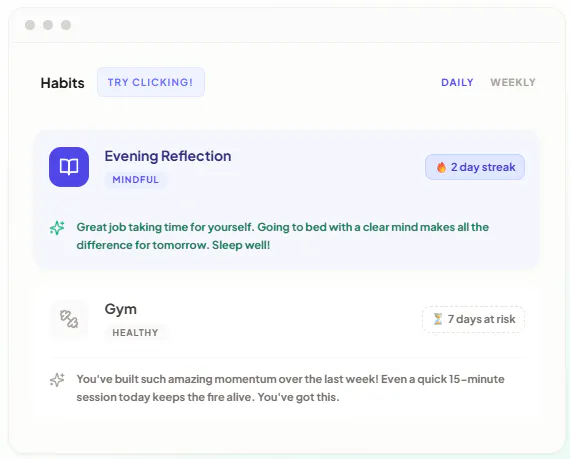Click the Gym momentum encouragement text
The width and height of the screenshot is (570, 459).
click(x=290, y=388)
